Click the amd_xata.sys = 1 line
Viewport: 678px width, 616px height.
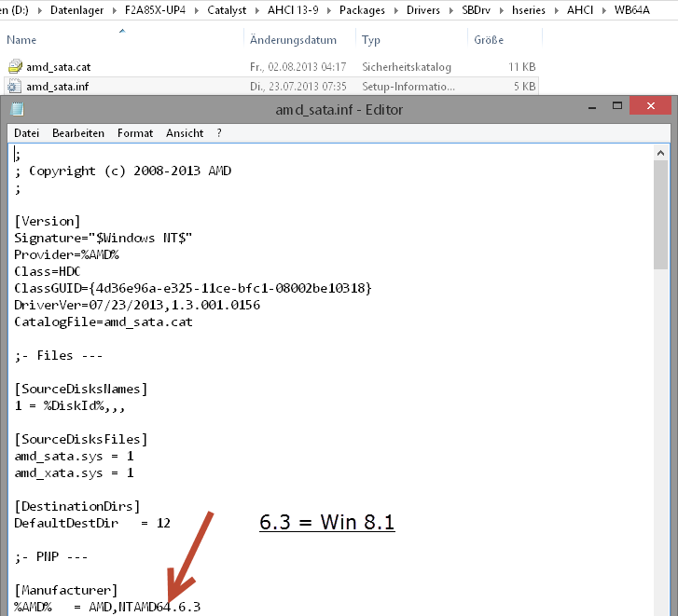(74, 472)
